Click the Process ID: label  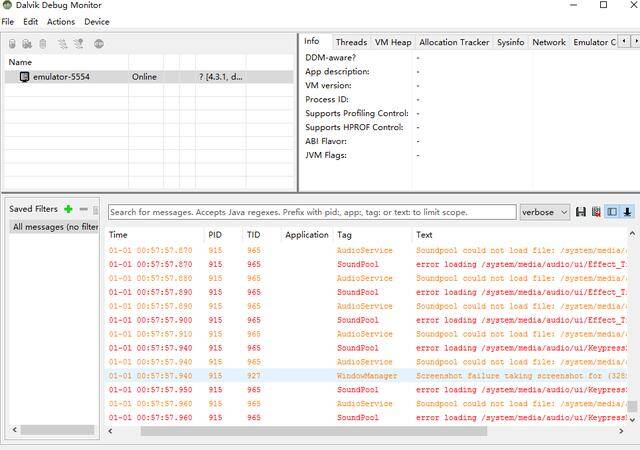327,99
